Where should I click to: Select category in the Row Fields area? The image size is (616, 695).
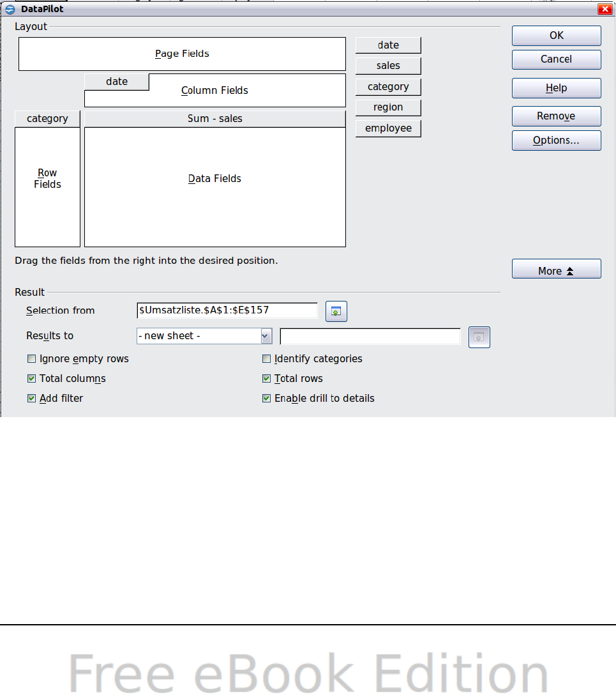tap(47, 119)
